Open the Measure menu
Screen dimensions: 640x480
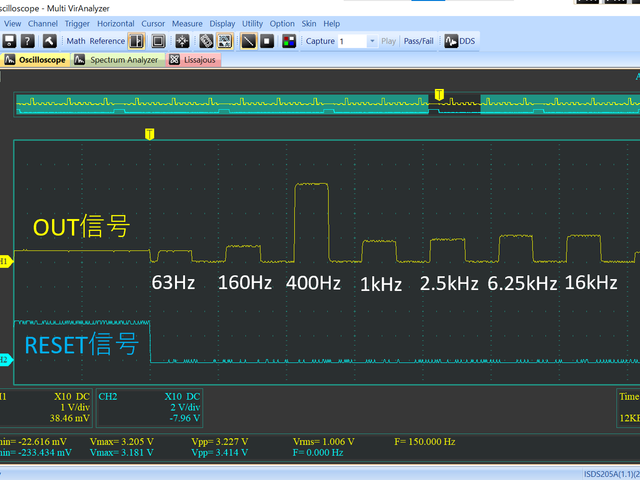[x=187, y=23]
